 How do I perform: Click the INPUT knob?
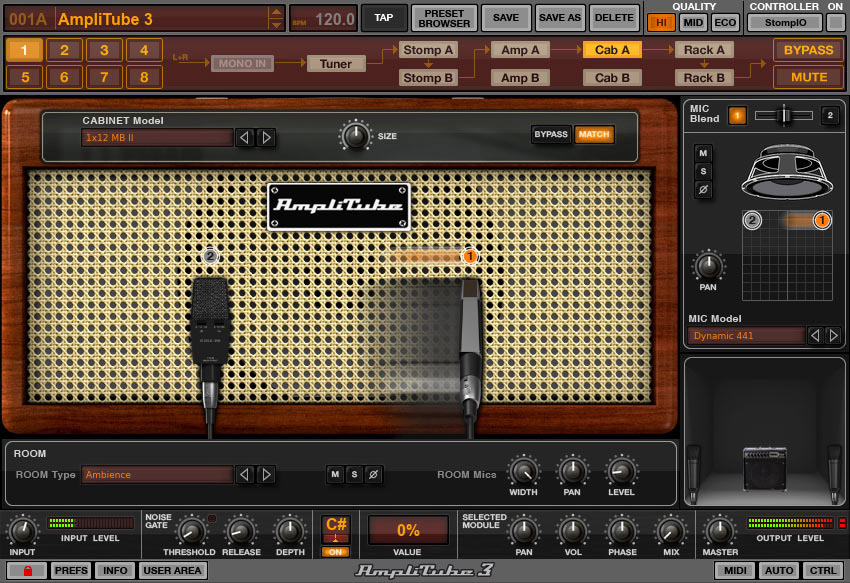point(22,531)
